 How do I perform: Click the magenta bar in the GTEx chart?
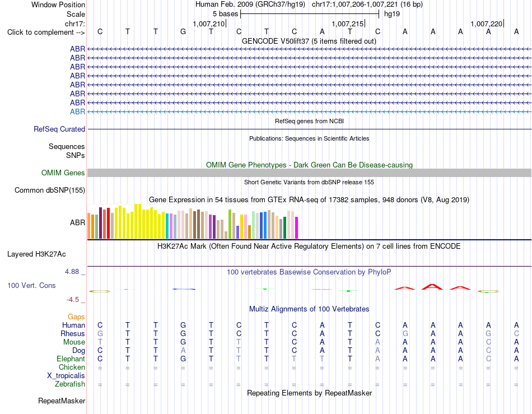tap(297, 227)
